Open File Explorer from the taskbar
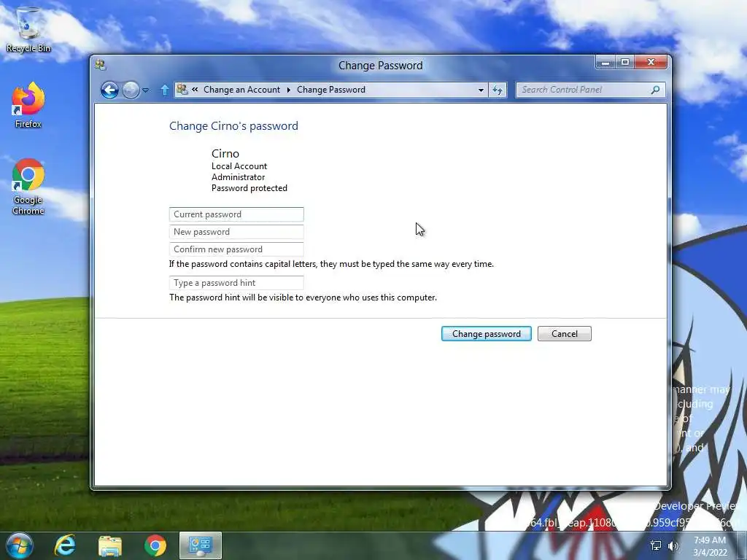This screenshot has width=747, height=560. click(110, 545)
